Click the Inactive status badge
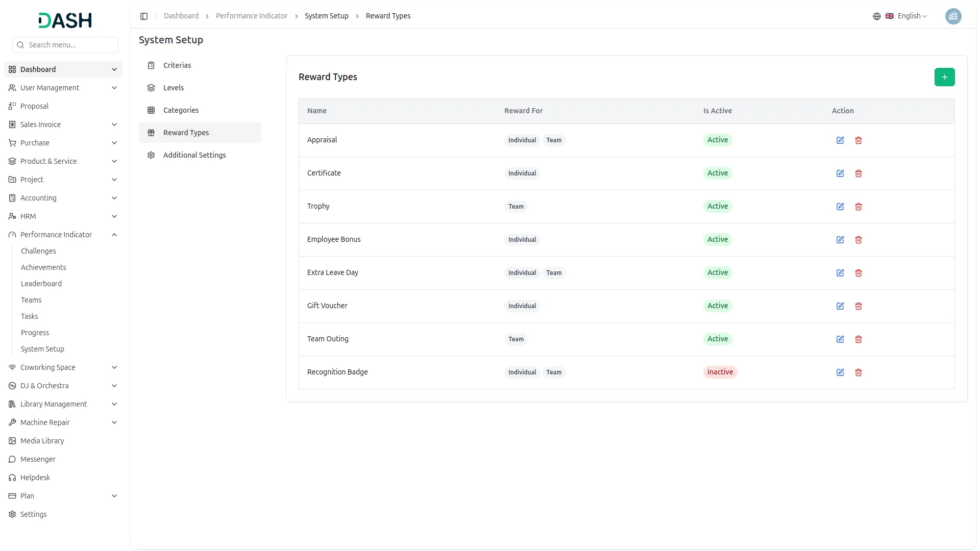 720,372
